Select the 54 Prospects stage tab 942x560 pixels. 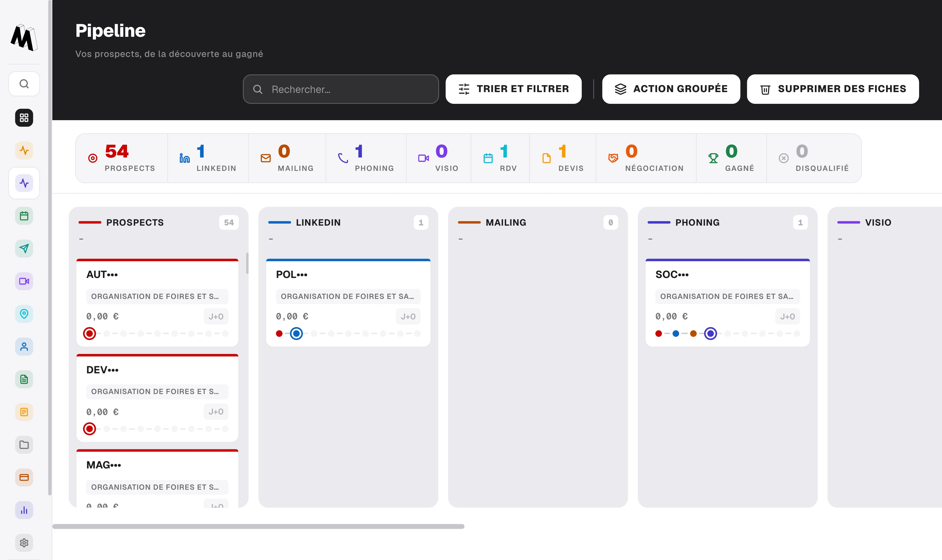tap(122, 158)
